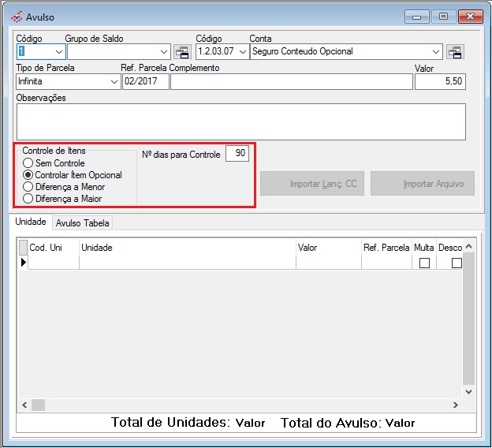Image resolution: width=492 pixels, height=448 pixels.
Task: Click the Importar Arquivo button
Action: pos(423,184)
